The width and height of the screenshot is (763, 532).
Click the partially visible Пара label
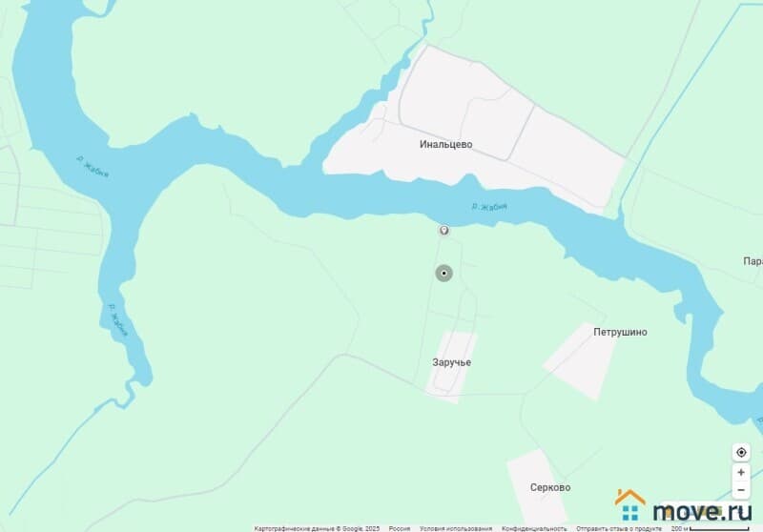point(753,261)
